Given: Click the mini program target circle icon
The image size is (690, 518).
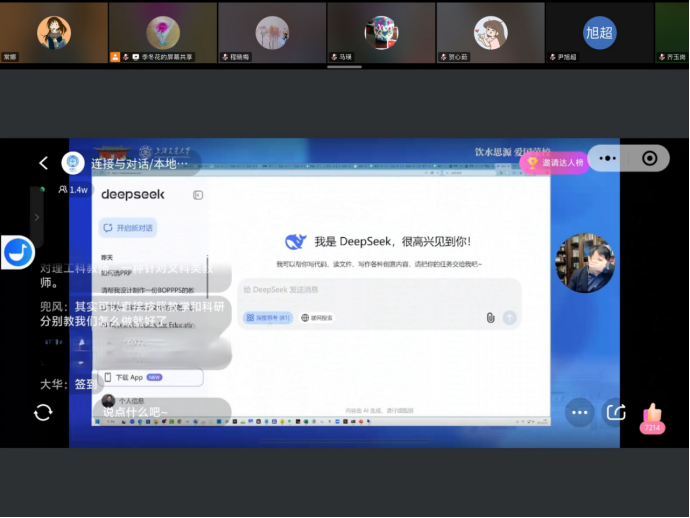Looking at the screenshot, I should click(650, 158).
